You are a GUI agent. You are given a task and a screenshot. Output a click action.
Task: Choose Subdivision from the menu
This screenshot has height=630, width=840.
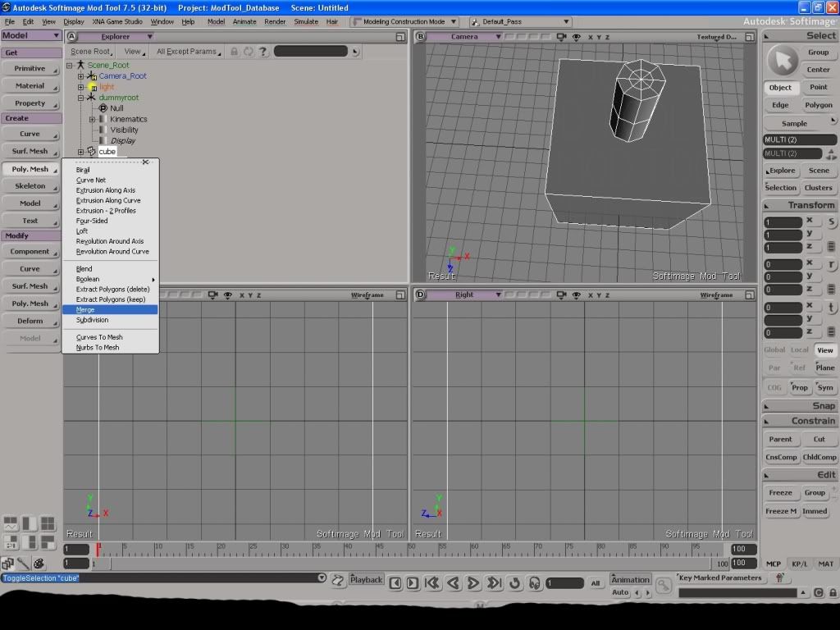coord(110,320)
